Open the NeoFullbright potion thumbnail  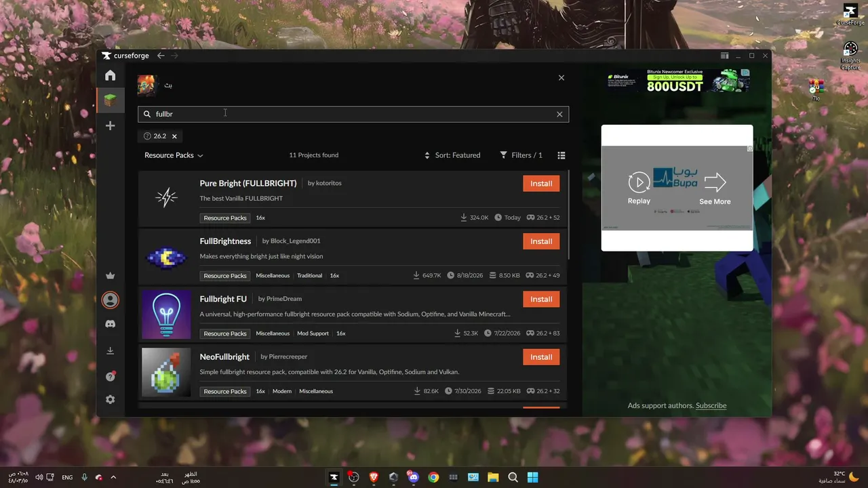coord(166,372)
